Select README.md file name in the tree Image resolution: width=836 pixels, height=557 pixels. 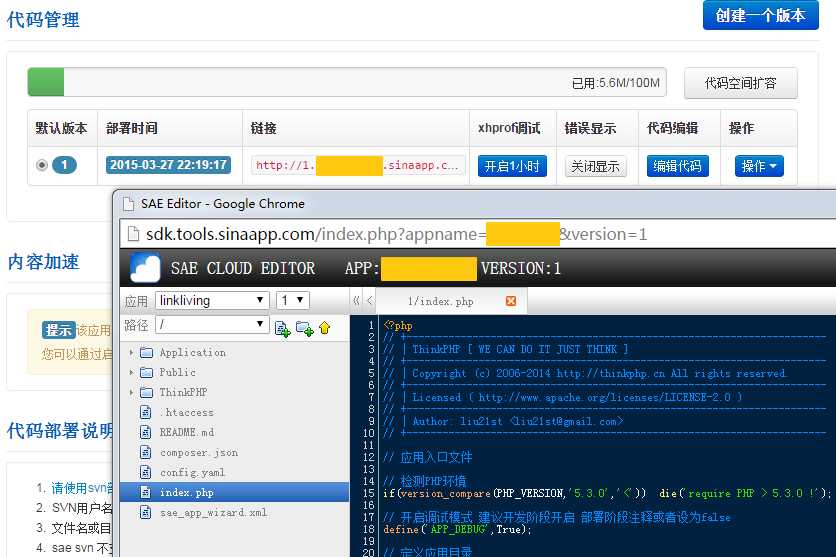click(x=187, y=432)
